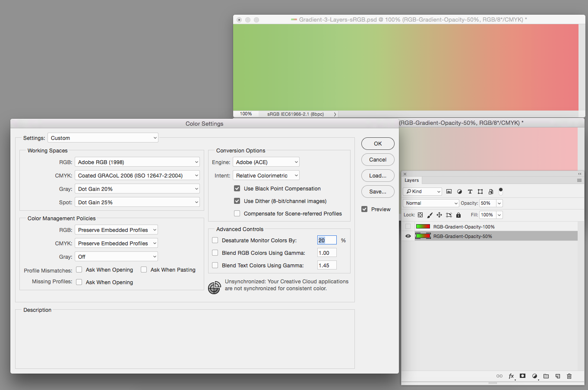
Task: Open the Normal blend mode dropdown
Action: coord(431,203)
